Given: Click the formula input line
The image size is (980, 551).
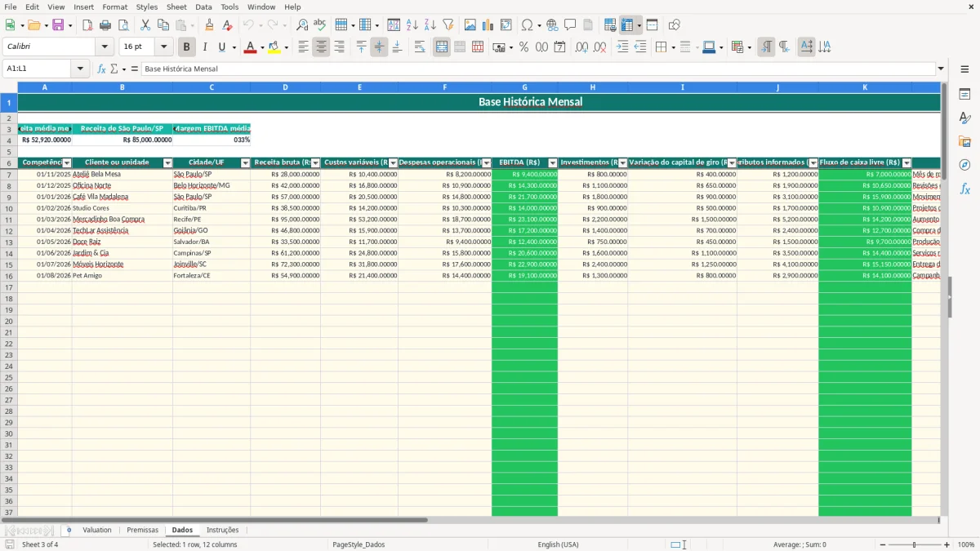Looking at the screenshot, I should pos(539,69).
